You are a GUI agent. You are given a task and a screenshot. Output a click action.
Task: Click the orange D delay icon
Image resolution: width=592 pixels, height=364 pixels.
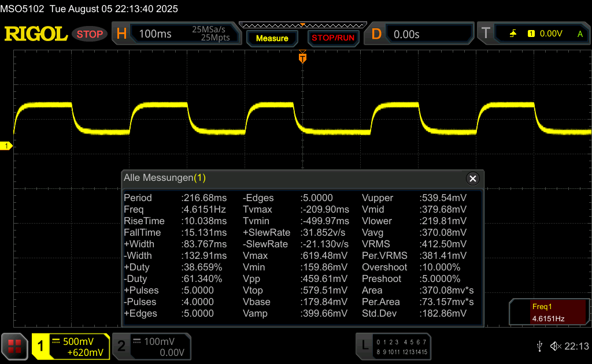(x=376, y=34)
